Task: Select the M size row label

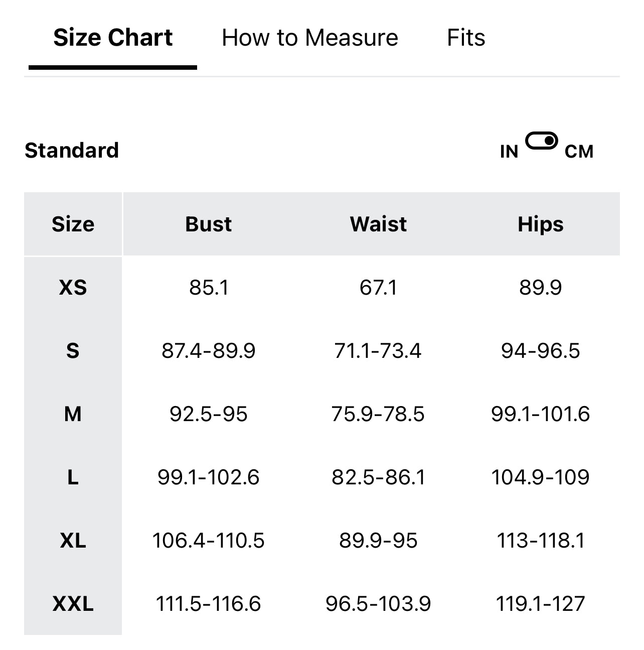Action: (73, 414)
